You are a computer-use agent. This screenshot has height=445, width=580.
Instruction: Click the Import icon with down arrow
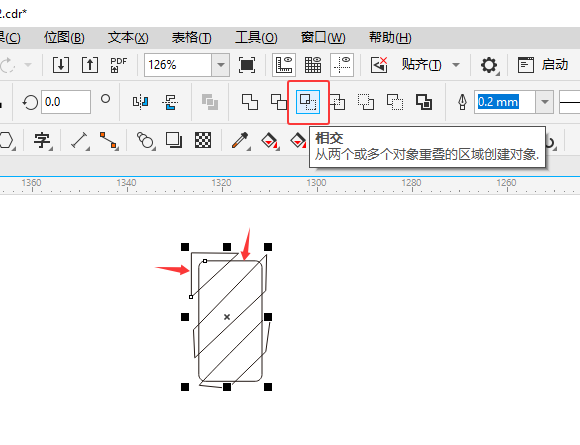[x=61, y=65]
